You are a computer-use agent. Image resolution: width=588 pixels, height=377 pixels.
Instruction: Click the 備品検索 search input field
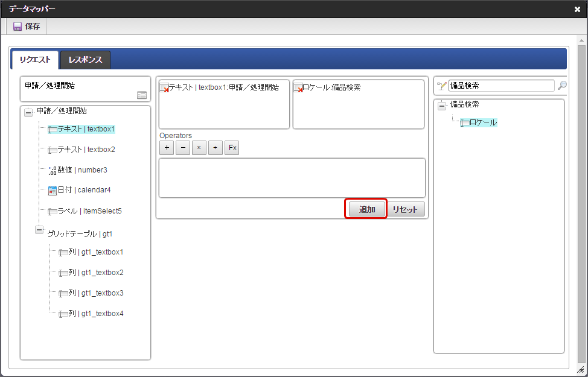tap(500, 86)
